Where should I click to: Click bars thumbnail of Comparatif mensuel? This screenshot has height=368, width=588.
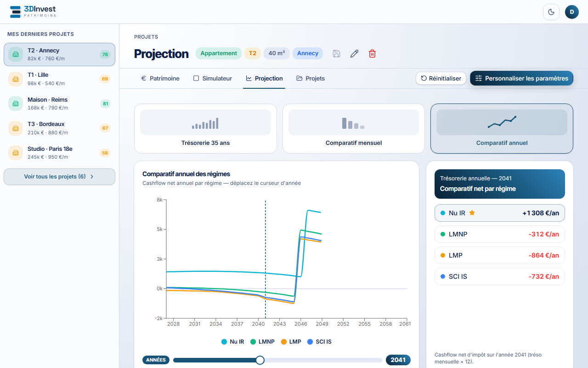pyautogui.click(x=354, y=122)
